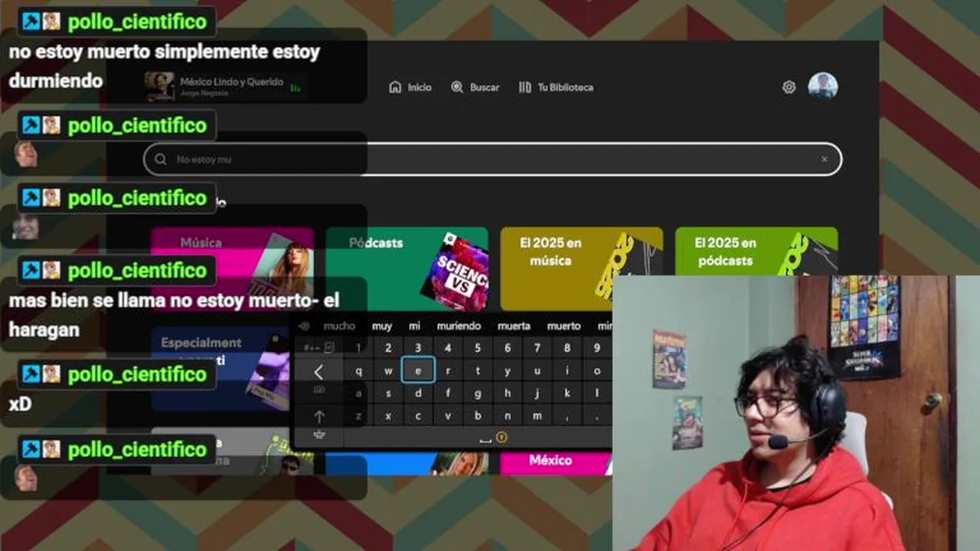
Task: Open the Buscar tab
Action: [475, 87]
